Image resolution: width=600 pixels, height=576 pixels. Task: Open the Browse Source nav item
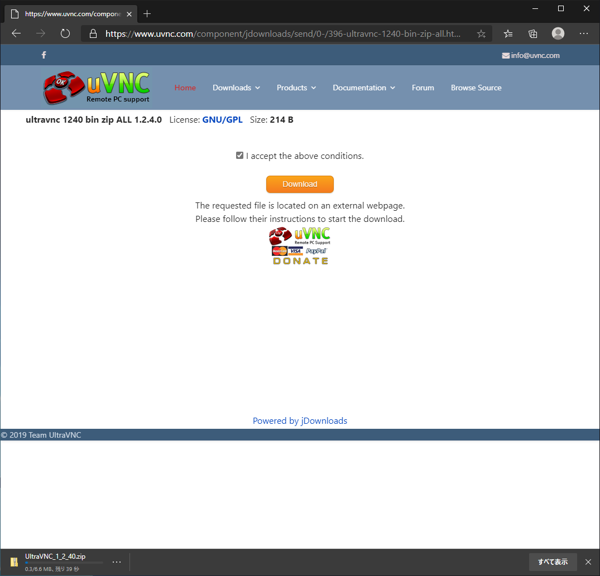(476, 88)
